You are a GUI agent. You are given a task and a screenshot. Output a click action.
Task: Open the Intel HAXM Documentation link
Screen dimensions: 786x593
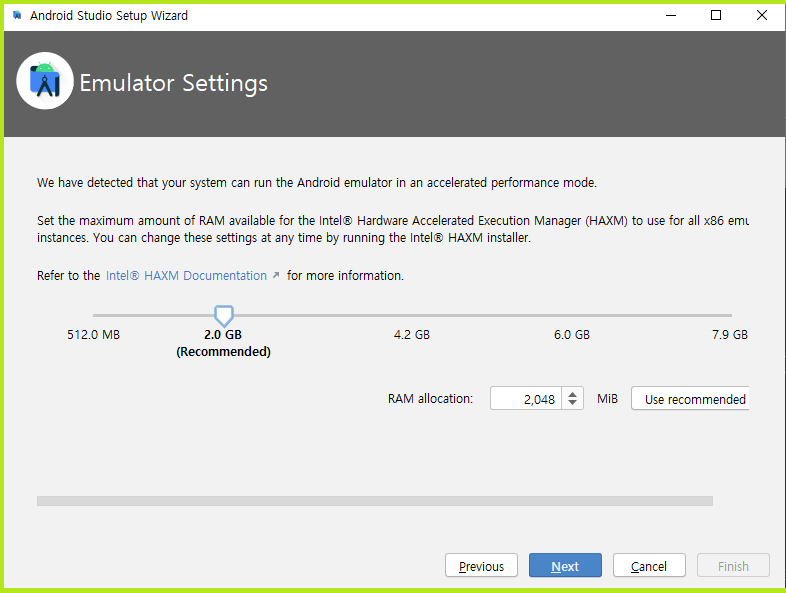pyautogui.click(x=186, y=276)
